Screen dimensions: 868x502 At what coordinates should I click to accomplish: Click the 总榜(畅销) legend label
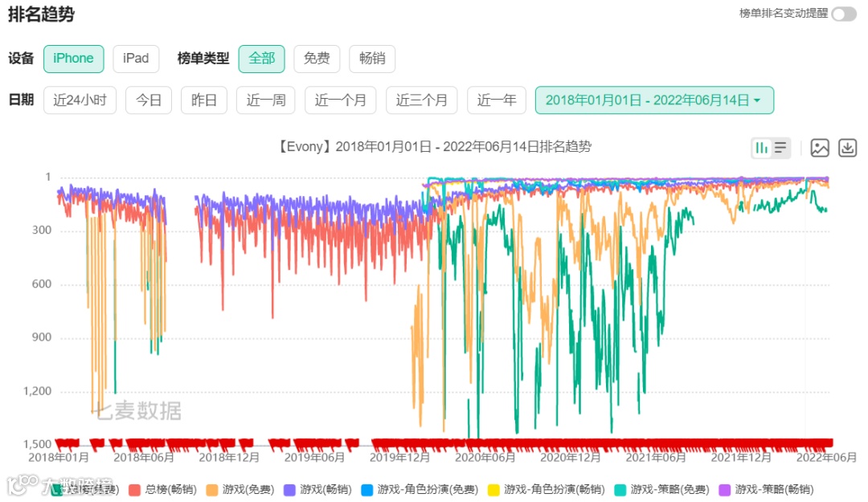point(170,490)
